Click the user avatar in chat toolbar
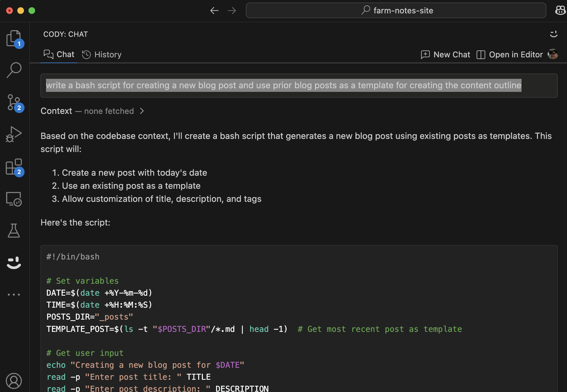Image resolution: width=567 pixels, height=392 pixels. (x=553, y=54)
